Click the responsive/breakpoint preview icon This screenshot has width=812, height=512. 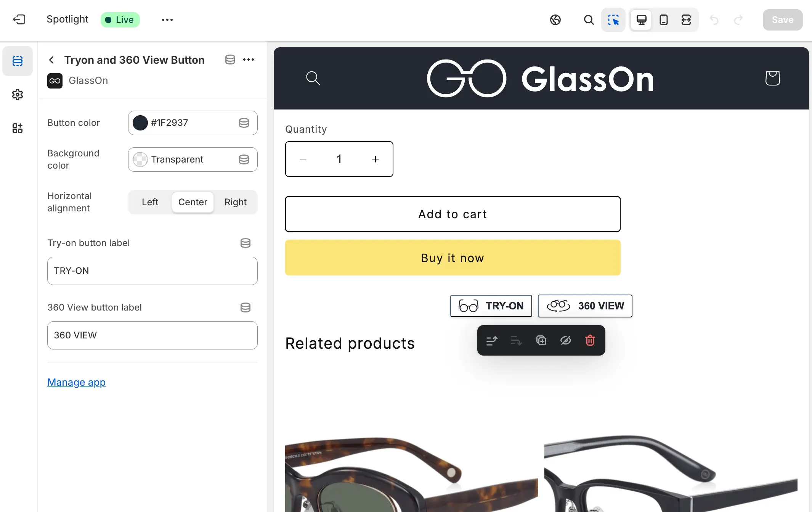click(685, 19)
